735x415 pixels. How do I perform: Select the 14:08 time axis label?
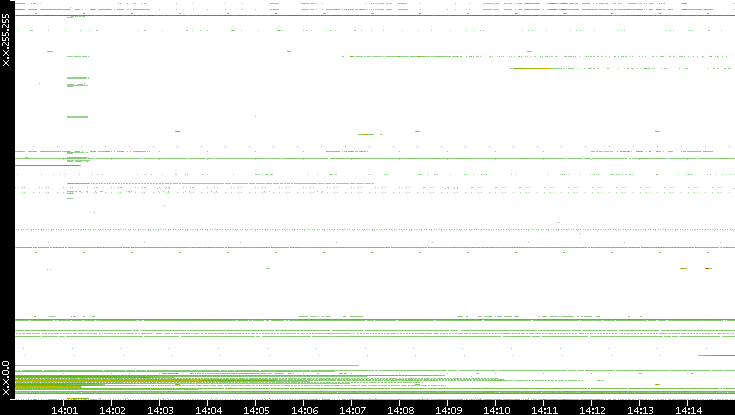click(x=400, y=410)
